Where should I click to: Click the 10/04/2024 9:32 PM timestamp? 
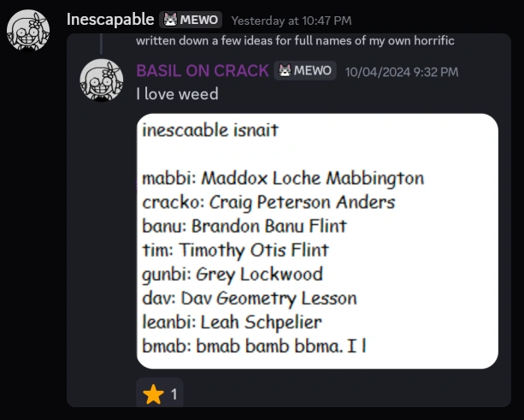[x=401, y=72]
